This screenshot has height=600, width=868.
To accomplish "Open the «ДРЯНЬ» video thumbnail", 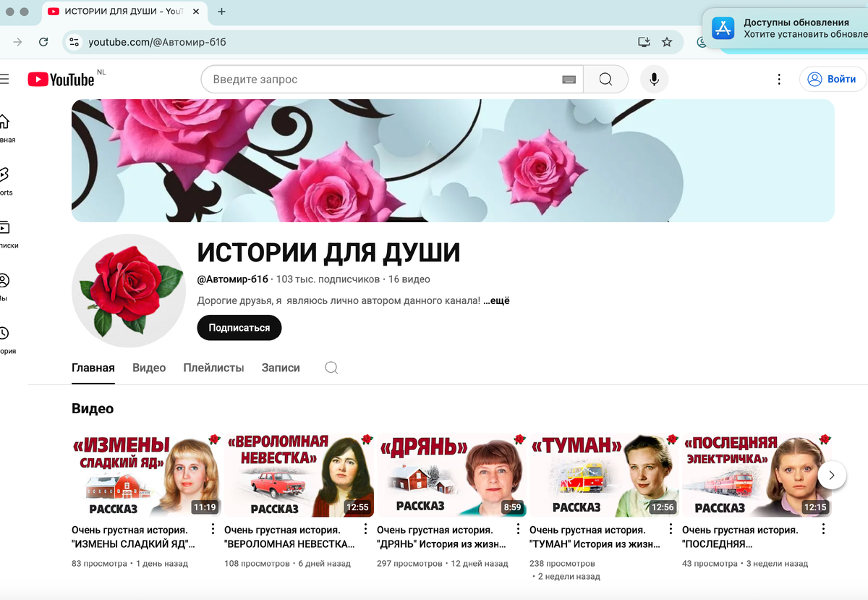I will 452,475.
